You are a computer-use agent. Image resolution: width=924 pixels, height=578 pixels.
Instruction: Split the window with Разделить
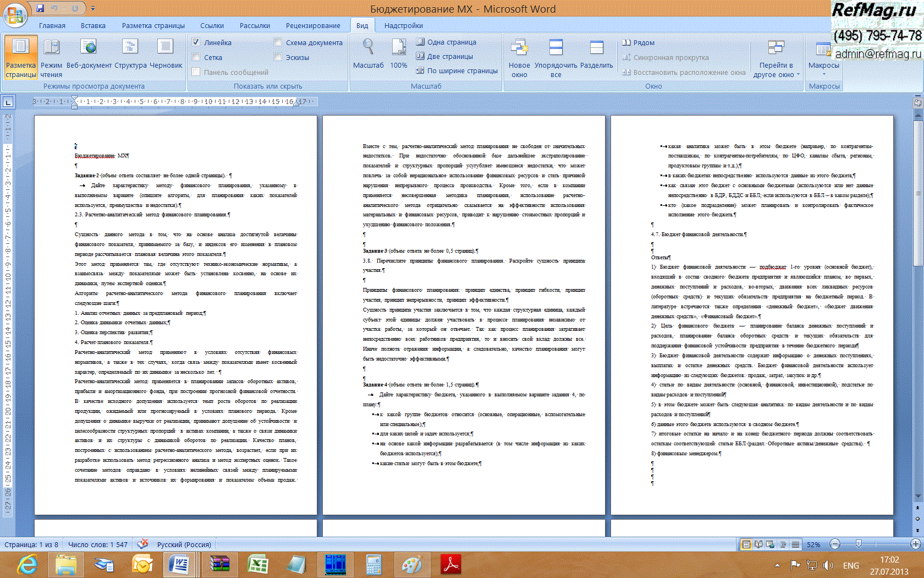coord(596,55)
